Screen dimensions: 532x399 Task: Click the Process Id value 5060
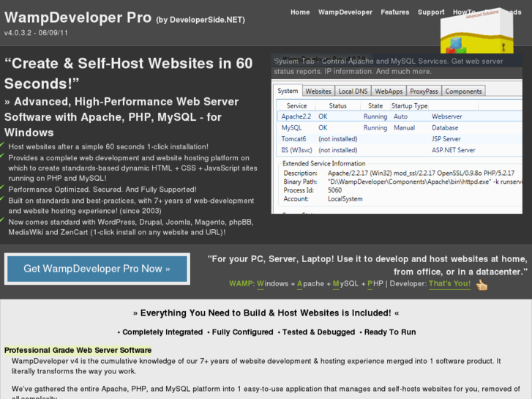pos(334,190)
